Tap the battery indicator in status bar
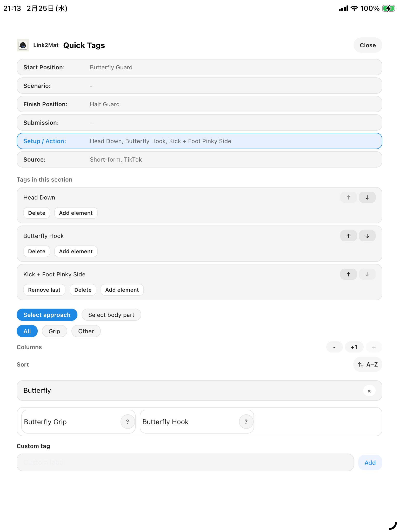This screenshot has height=532, width=399. click(x=389, y=9)
